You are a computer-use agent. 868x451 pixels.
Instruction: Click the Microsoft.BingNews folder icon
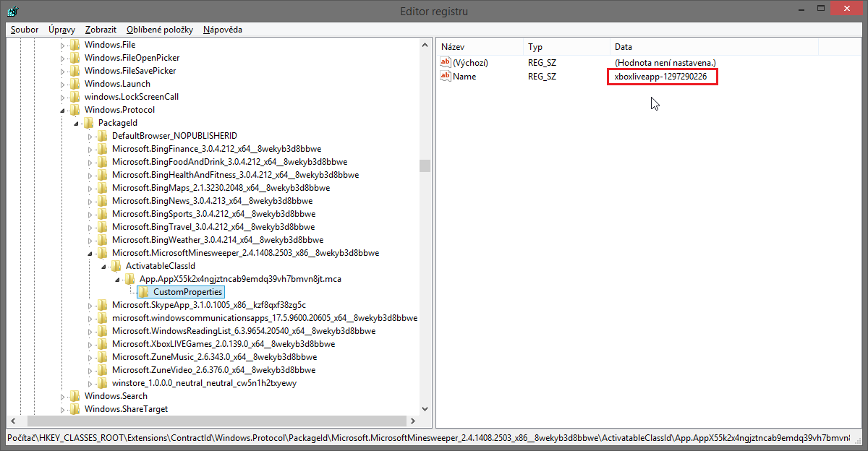(x=103, y=201)
